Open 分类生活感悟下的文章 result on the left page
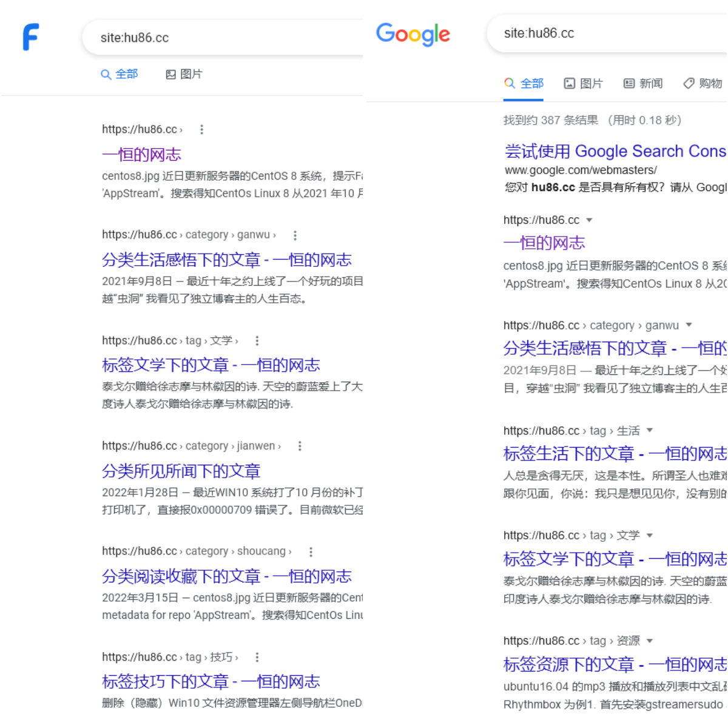Screen dimensions: 728x728 (227, 260)
